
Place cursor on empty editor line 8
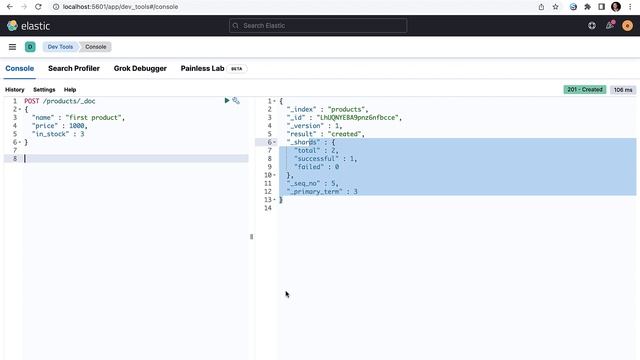tap(136, 159)
